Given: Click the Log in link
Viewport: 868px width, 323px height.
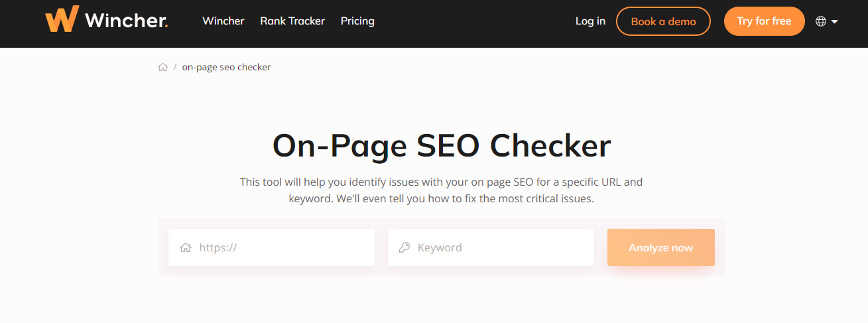Looking at the screenshot, I should 590,21.
